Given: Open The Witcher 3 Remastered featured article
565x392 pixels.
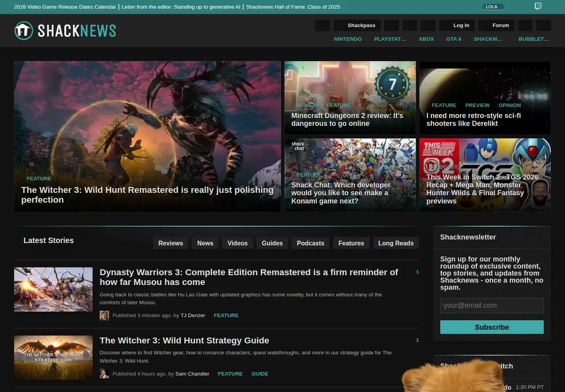Looking at the screenshot, I should [148, 136].
